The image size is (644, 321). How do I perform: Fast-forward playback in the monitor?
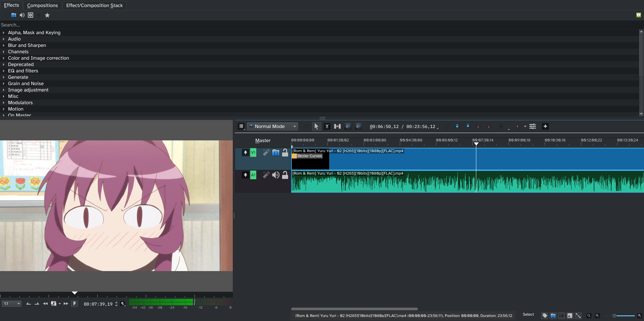[x=66, y=304]
